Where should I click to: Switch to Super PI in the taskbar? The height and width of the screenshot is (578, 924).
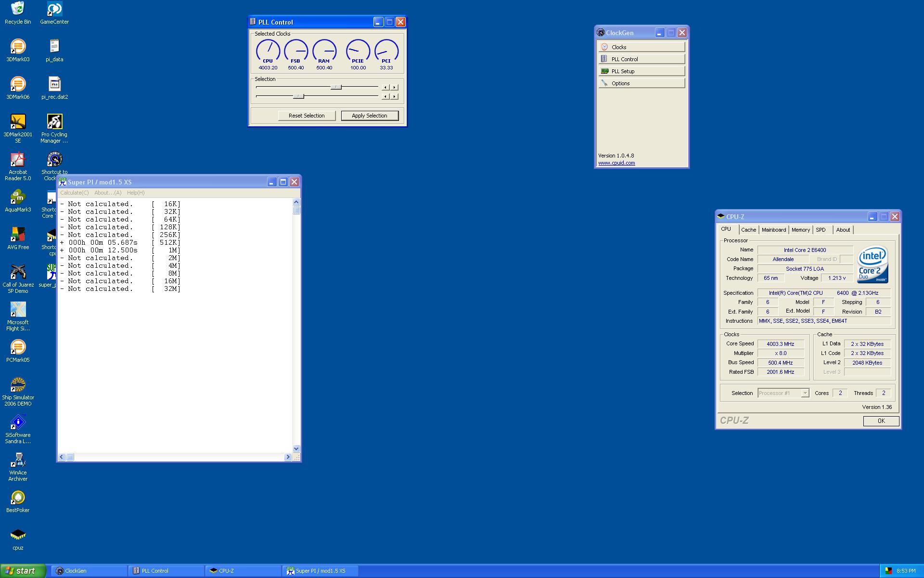pyautogui.click(x=320, y=571)
